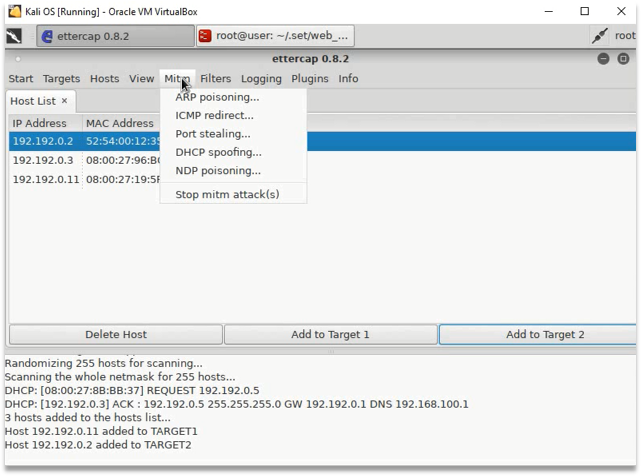641x476 pixels.
Task: Maximize the VirtualBox window
Action: [x=585, y=11]
